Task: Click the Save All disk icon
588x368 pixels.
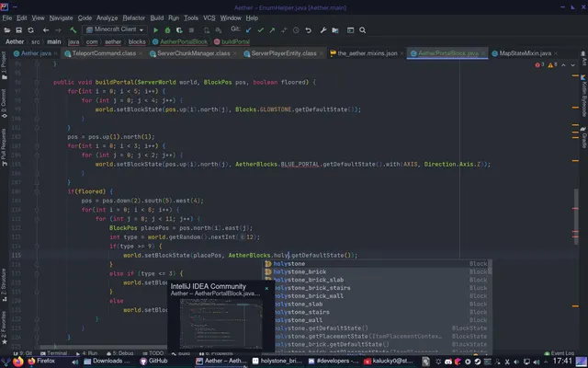Action: [18, 30]
